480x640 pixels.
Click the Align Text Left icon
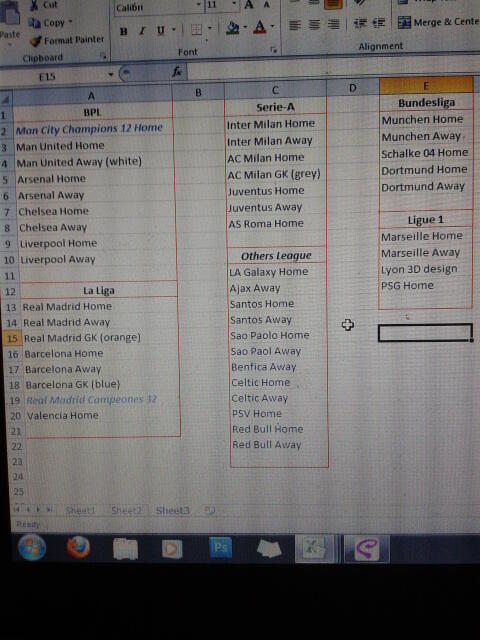pos(294,25)
